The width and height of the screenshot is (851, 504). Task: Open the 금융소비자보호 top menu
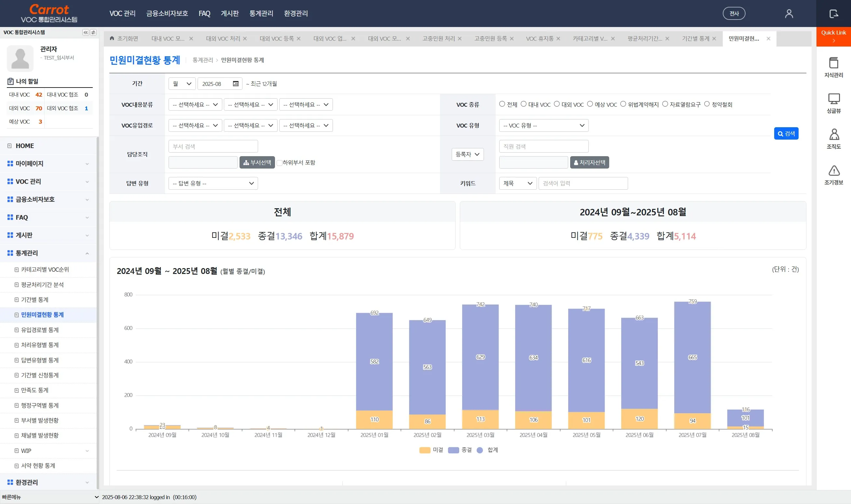pyautogui.click(x=167, y=14)
